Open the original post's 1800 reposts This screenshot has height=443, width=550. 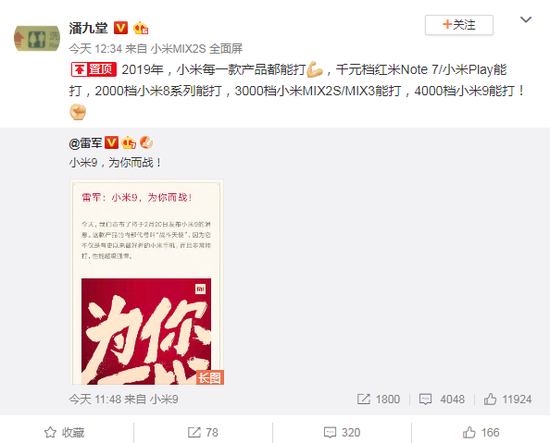pos(378,399)
